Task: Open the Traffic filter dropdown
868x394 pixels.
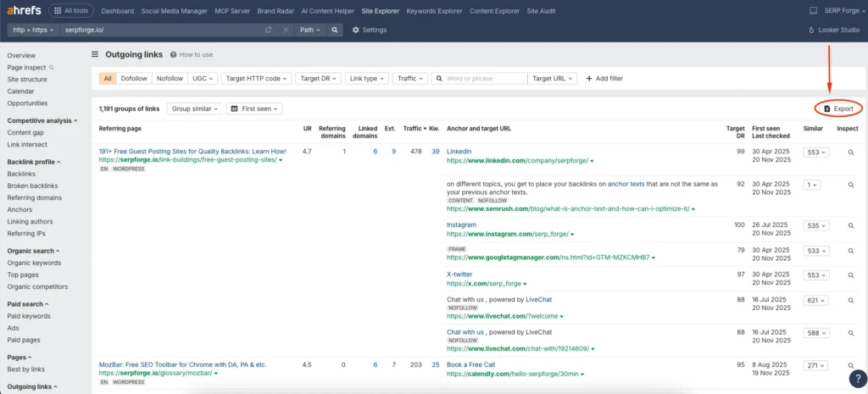Action: point(410,79)
